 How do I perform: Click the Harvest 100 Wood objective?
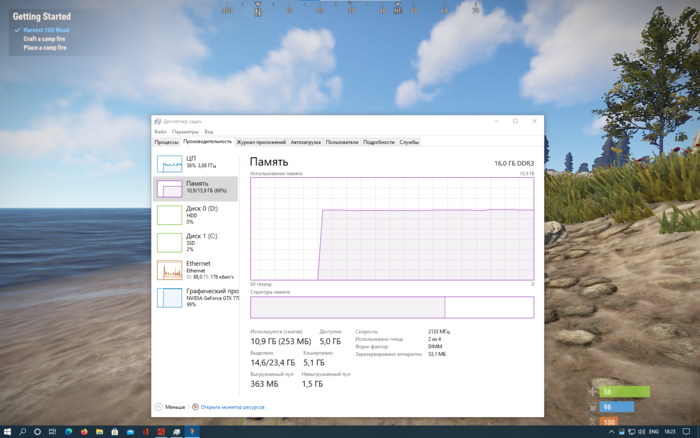pos(46,30)
